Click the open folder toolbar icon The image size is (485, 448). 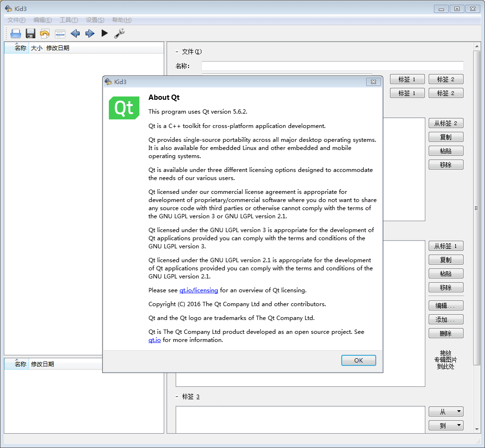(15, 33)
